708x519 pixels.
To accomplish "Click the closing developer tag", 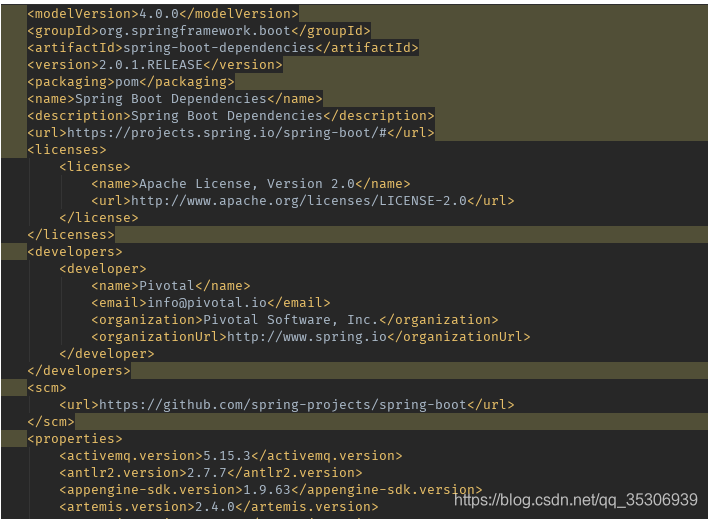I will tap(107, 354).
